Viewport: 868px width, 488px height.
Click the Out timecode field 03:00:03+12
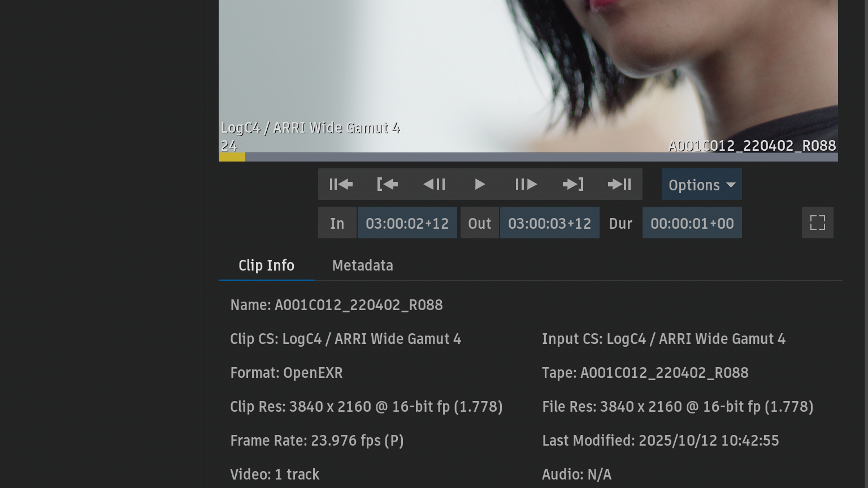coord(549,223)
